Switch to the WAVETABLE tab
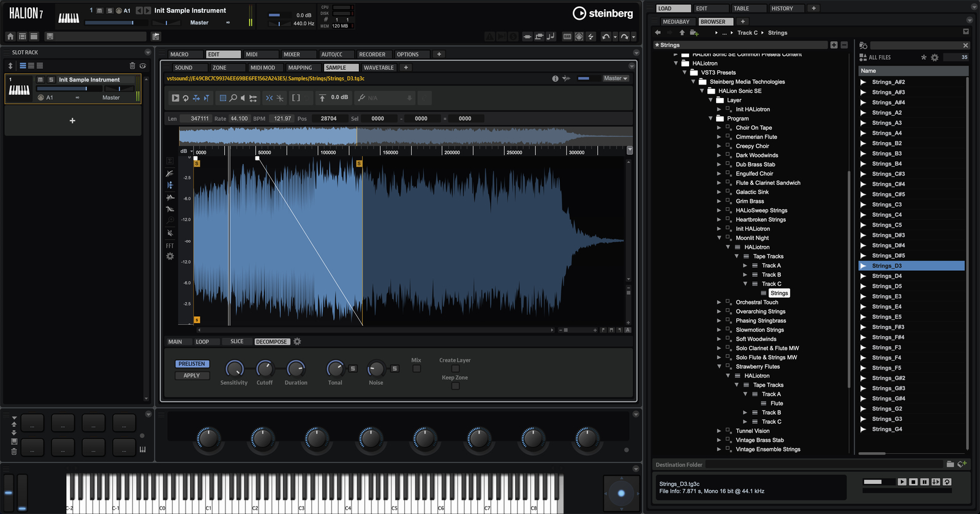This screenshot has height=514, width=980. 378,67
